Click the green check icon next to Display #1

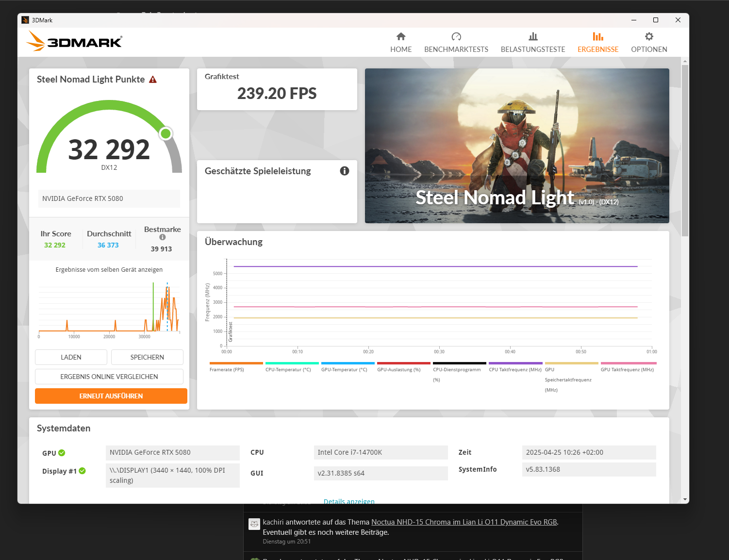tap(83, 471)
